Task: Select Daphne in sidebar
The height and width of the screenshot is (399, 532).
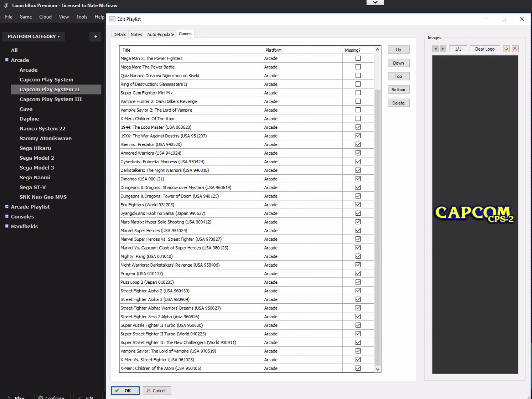Action: [29, 119]
